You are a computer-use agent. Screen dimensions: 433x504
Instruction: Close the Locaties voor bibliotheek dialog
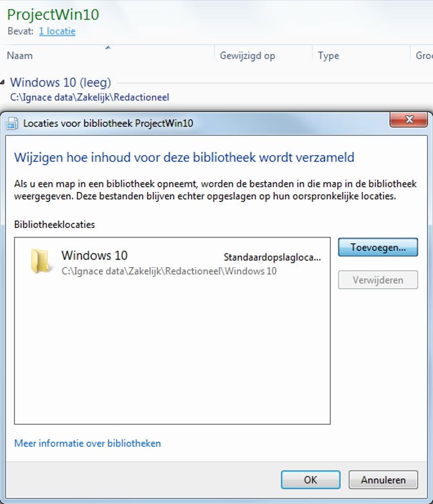[409, 119]
